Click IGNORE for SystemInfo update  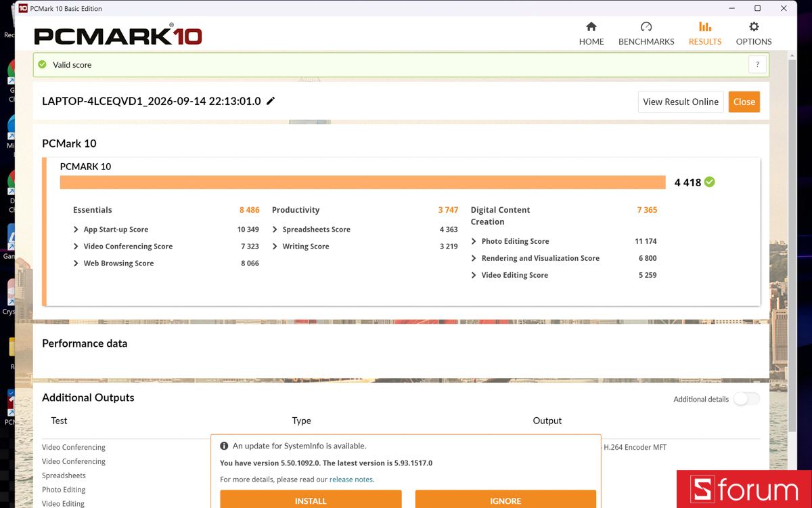coord(505,499)
